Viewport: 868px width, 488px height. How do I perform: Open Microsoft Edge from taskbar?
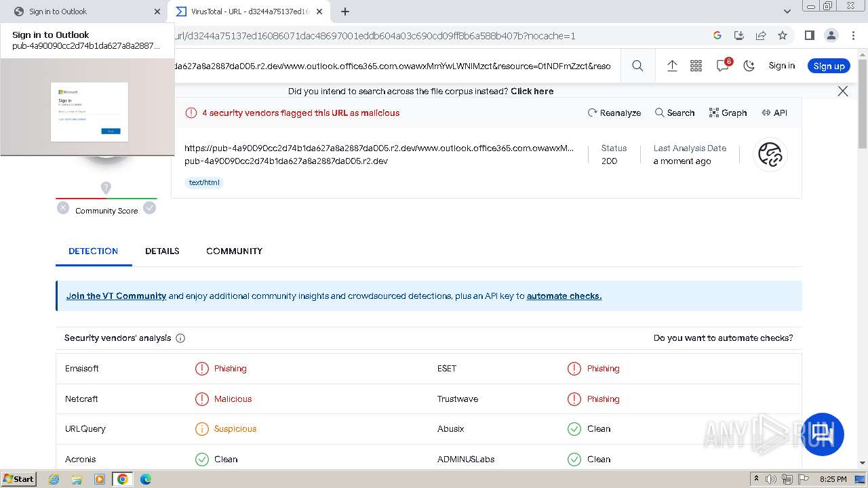pos(146,479)
